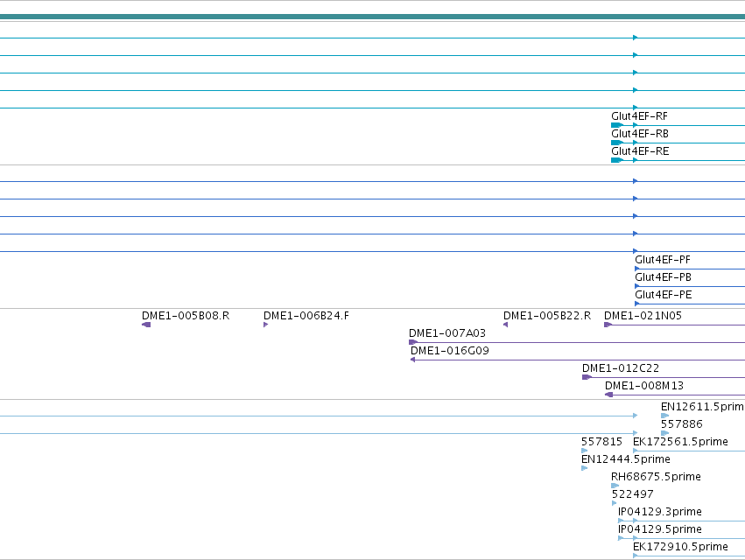Click the Glut4EF-RF teal exon block
Screen dimensions: 745x560
tap(616, 125)
